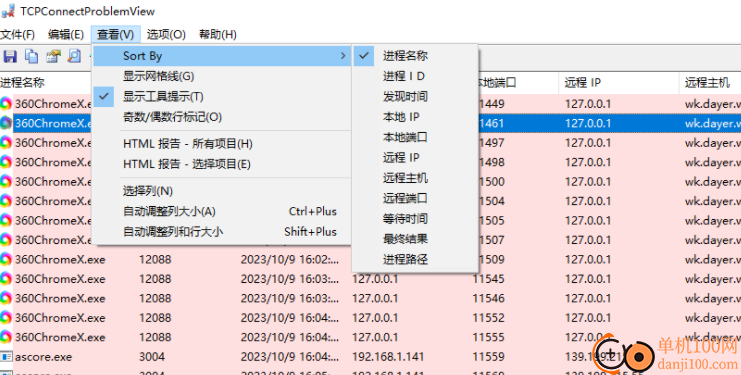741x375 pixels.
Task: Sort by 远程 IP in submenu
Action: tap(415, 157)
